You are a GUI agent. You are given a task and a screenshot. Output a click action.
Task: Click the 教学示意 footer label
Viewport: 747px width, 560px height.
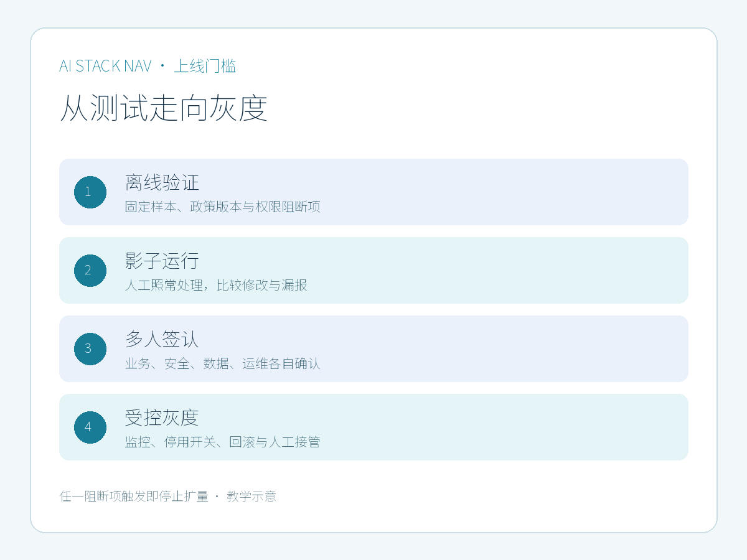pyautogui.click(x=251, y=496)
